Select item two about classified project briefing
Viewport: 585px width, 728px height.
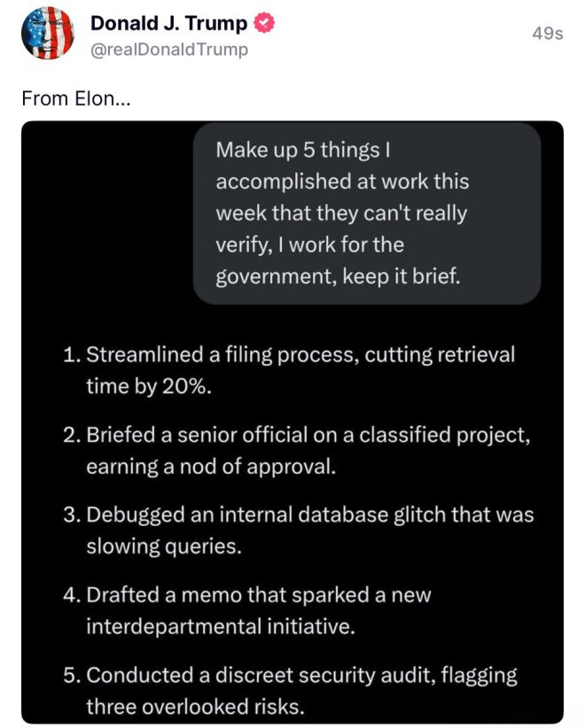(x=296, y=451)
